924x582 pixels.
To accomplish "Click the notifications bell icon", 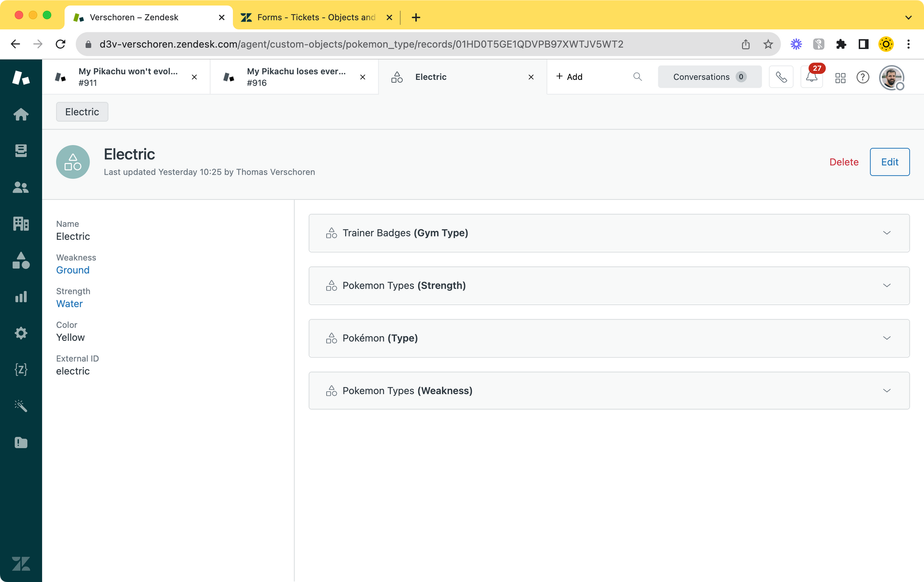I will [811, 77].
